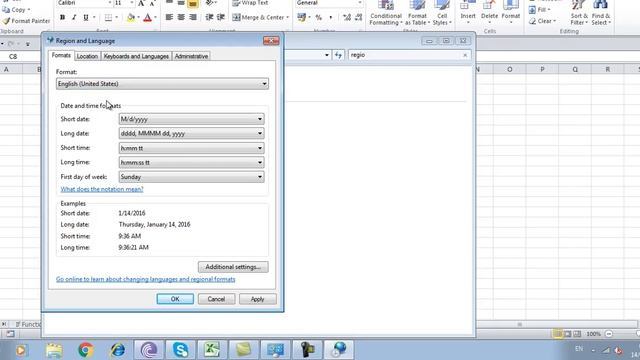Switch to the Formats tab
640x360 pixels.
pos(61,56)
